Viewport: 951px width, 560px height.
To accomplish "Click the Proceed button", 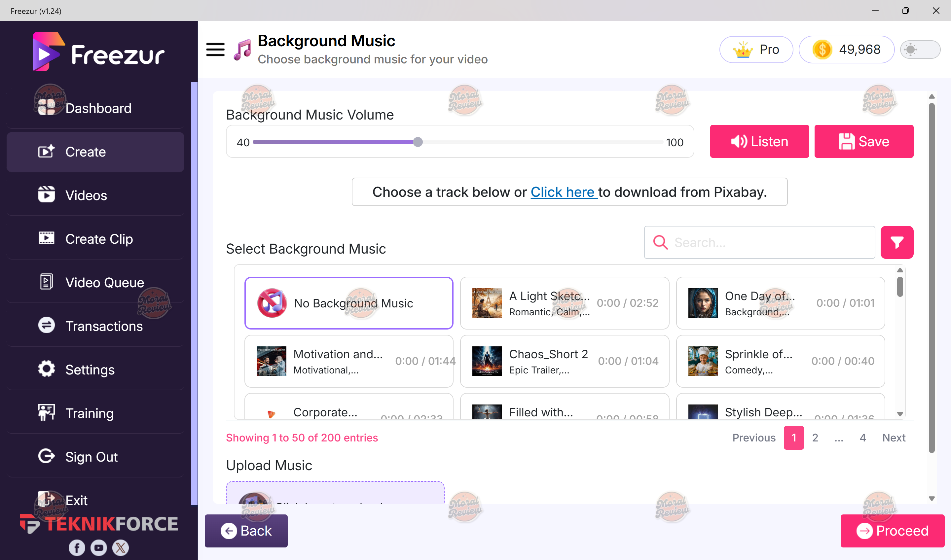I will [x=892, y=531].
